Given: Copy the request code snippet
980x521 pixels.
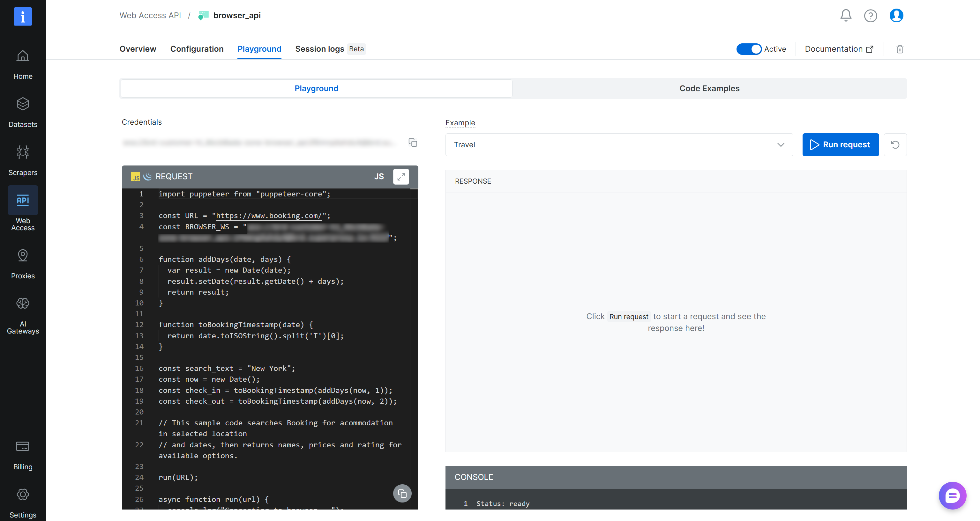Looking at the screenshot, I should (x=402, y=493).
